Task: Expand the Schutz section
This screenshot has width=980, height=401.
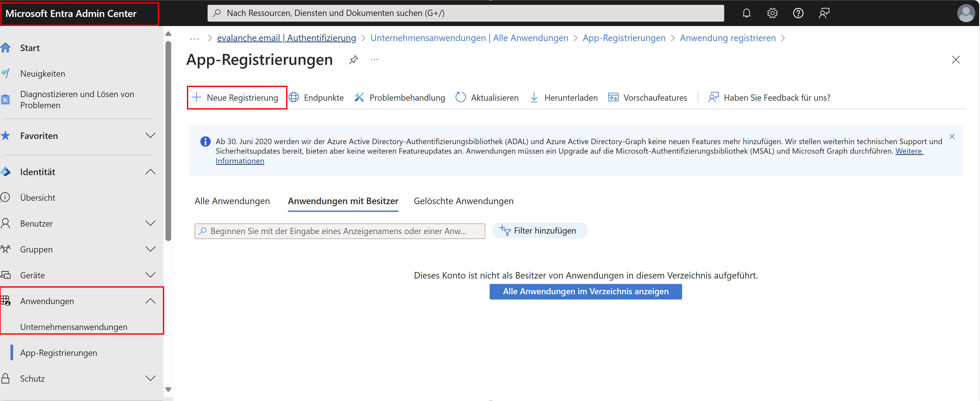Action: coord(150,378)
